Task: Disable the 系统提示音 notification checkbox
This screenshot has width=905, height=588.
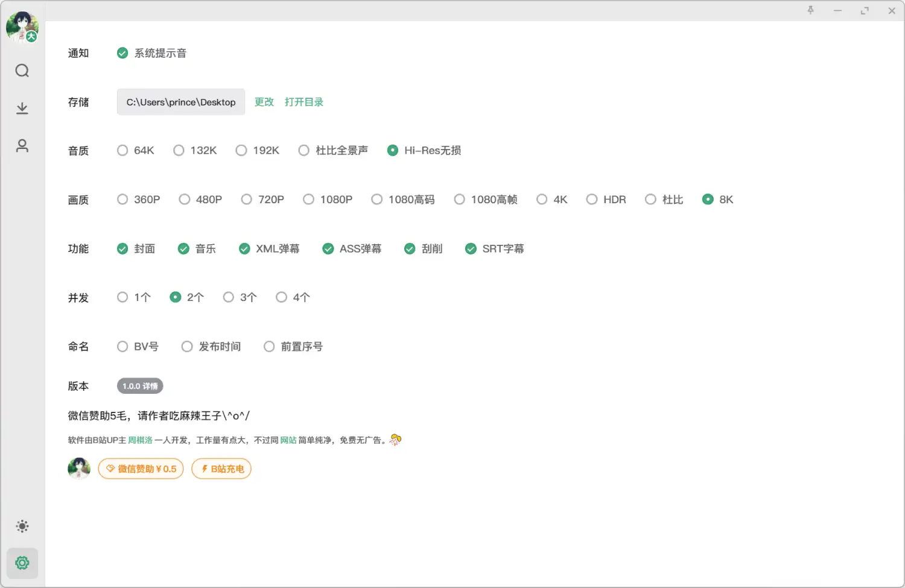Action: 122,53
